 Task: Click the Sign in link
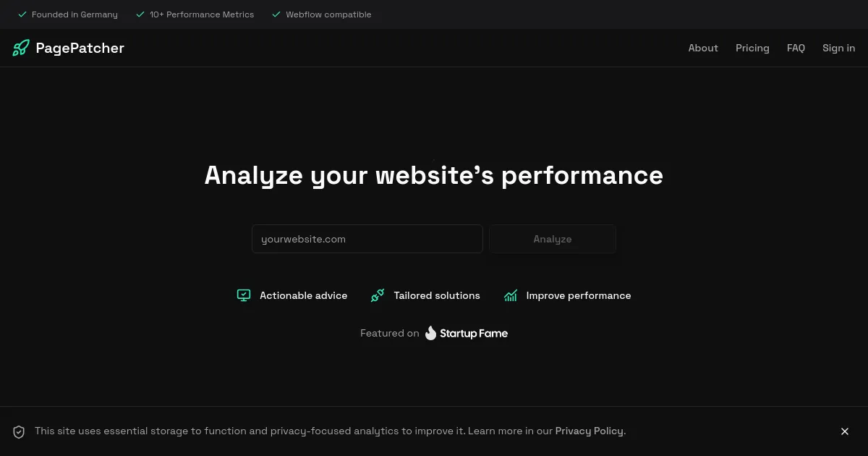(x=838, y=48)
